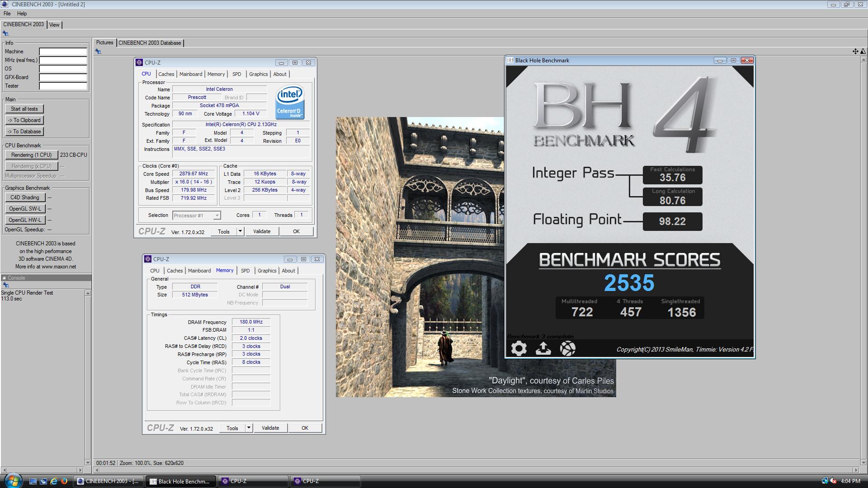The image size is (868, 488).
Task: Click CINEBENCH 2003 title bar icon
Action: click(x=5, y=5)
